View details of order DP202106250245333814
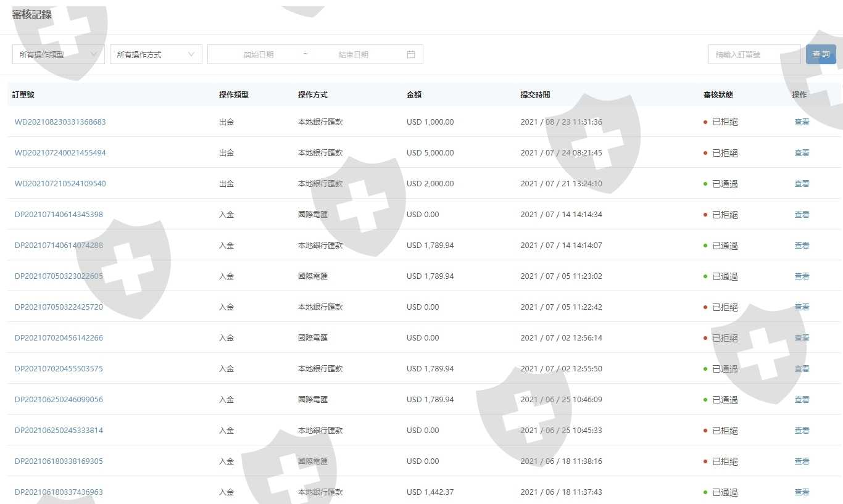The height and width of the screenshot is (504, 843). point(802,431)
